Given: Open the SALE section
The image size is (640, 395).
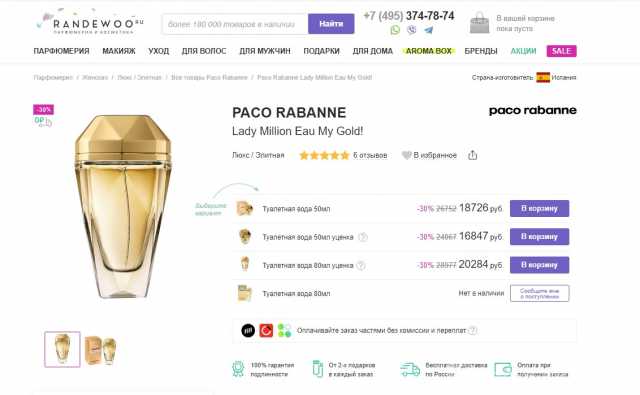Looking at the screenshot, I should coord(562,51).
